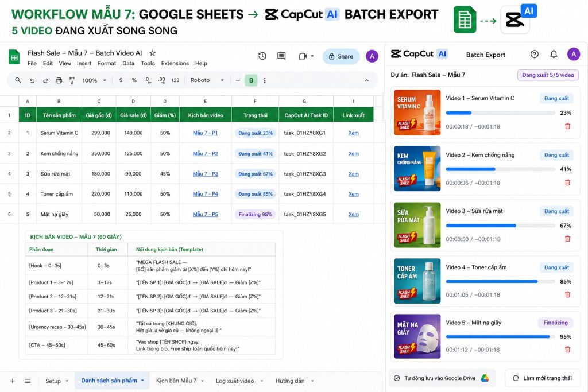Image resolution: width=588 pixels, height=392 pixels.
Task: Open Setup tab dropdown arrow
Action: coord(67,381)
